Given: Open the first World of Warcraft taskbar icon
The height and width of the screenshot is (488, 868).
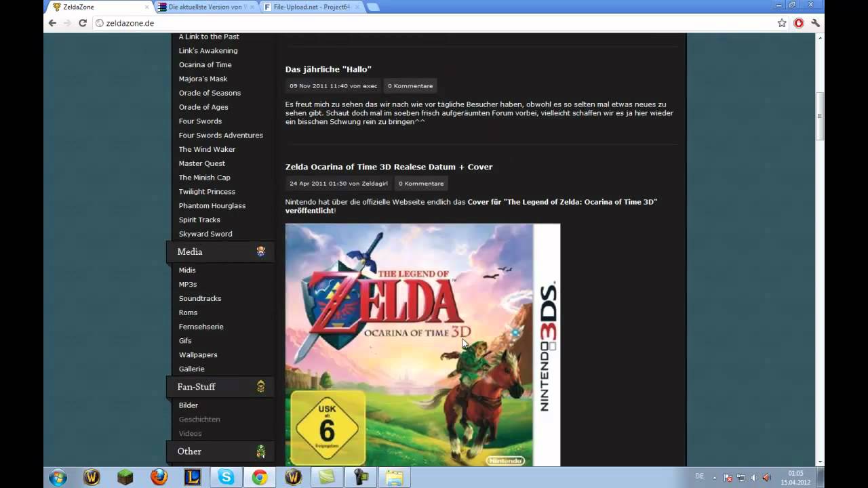Looking at the screenshot, I should click(x=92, y=477).
